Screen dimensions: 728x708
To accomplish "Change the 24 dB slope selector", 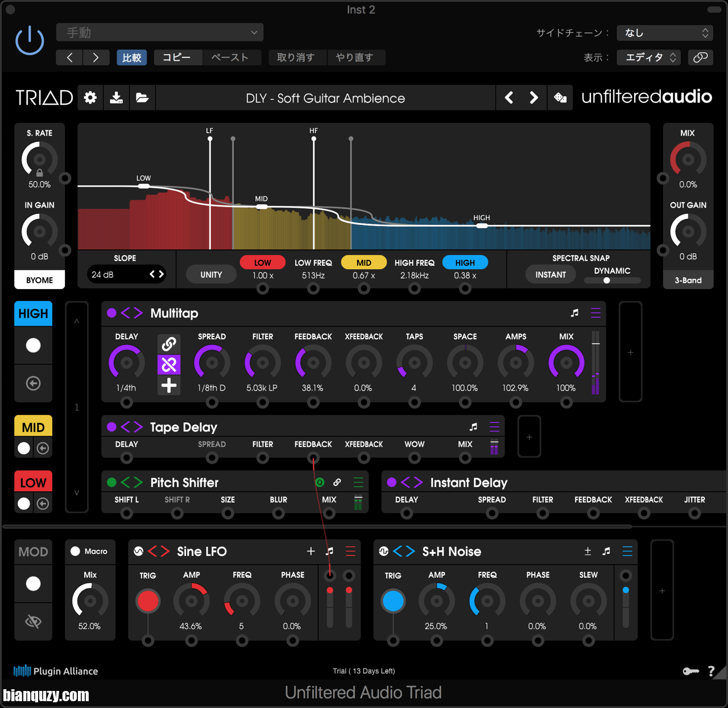I will [127, 274].
